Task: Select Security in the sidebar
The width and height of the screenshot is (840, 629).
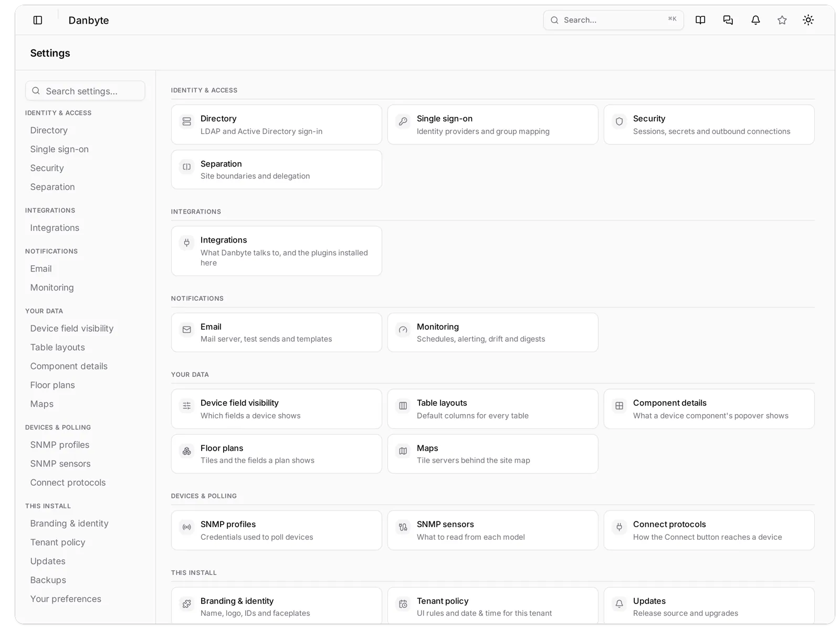Action: tap(47, 168)
